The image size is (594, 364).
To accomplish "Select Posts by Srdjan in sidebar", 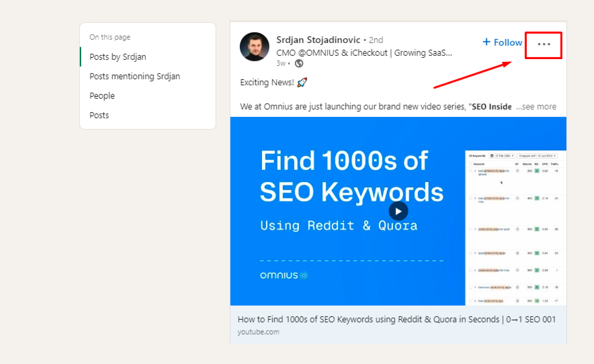I will coord(118,57).
